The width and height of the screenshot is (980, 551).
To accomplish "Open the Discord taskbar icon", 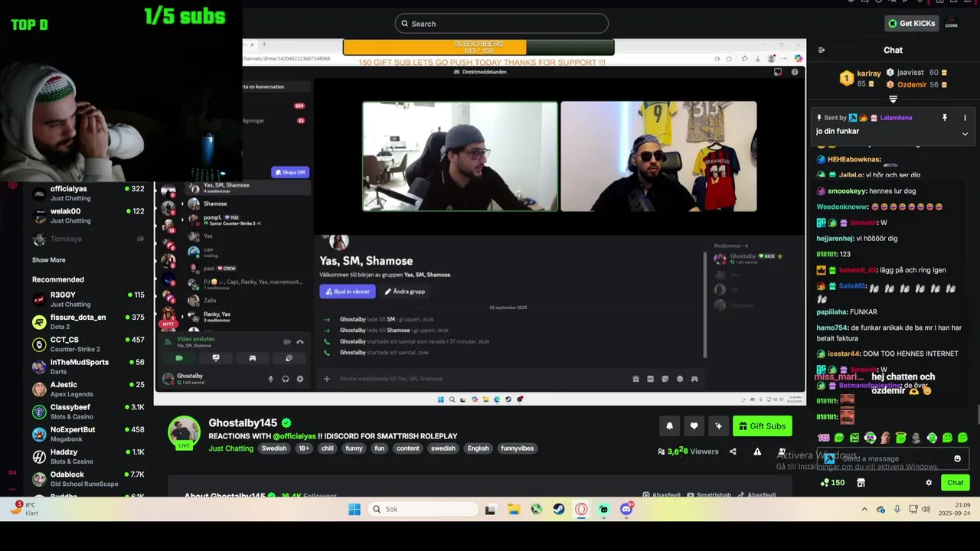I will [626, 510].
